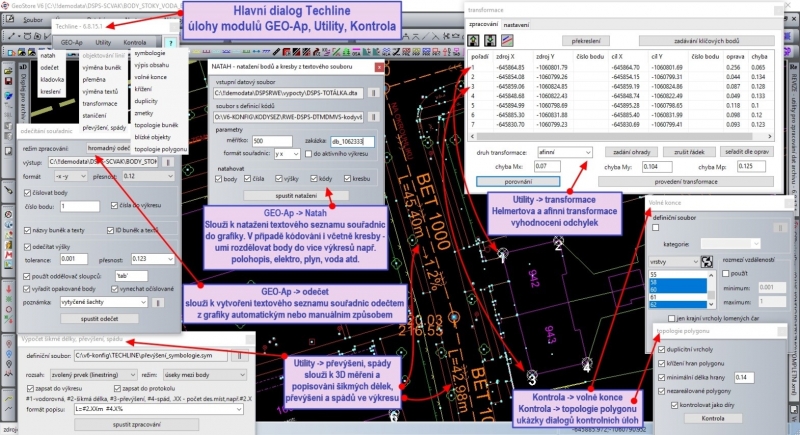Open poznámka vytyčené šachty dropdown
Image resolution: width=800 pixels, height=435 pixels.
click(x=104, y=302)
